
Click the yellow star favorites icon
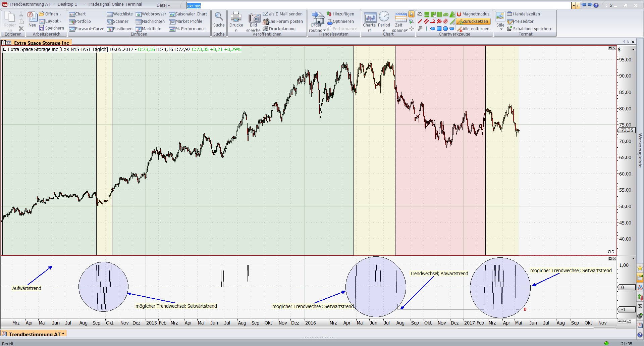click(640, 268)
